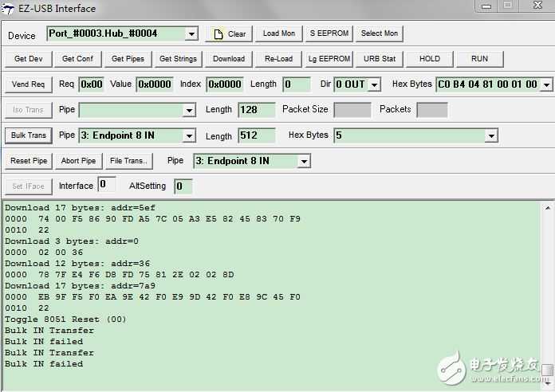
Task: Open the Dir dropdown showing 0 OUT
Action: coord(374,85)
